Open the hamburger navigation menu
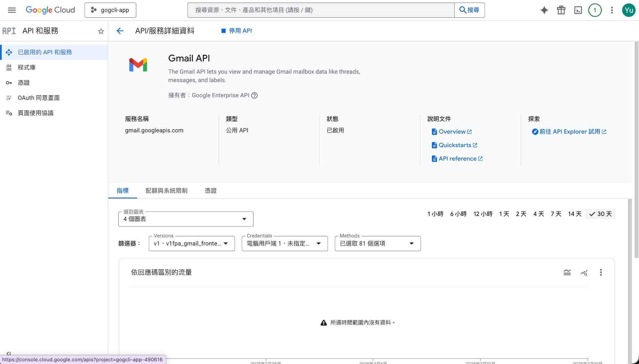Screen dimensions: 639x364 (12, 10)
